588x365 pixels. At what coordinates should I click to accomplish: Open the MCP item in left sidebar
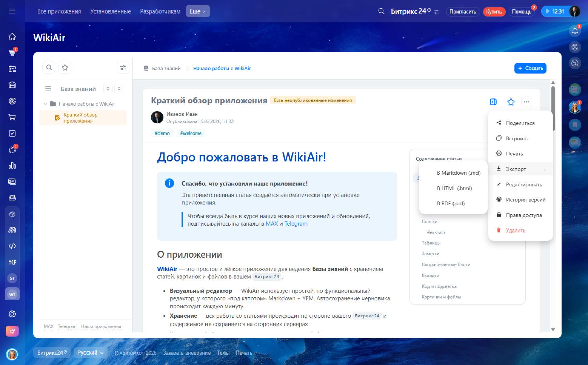click(12, 262)
